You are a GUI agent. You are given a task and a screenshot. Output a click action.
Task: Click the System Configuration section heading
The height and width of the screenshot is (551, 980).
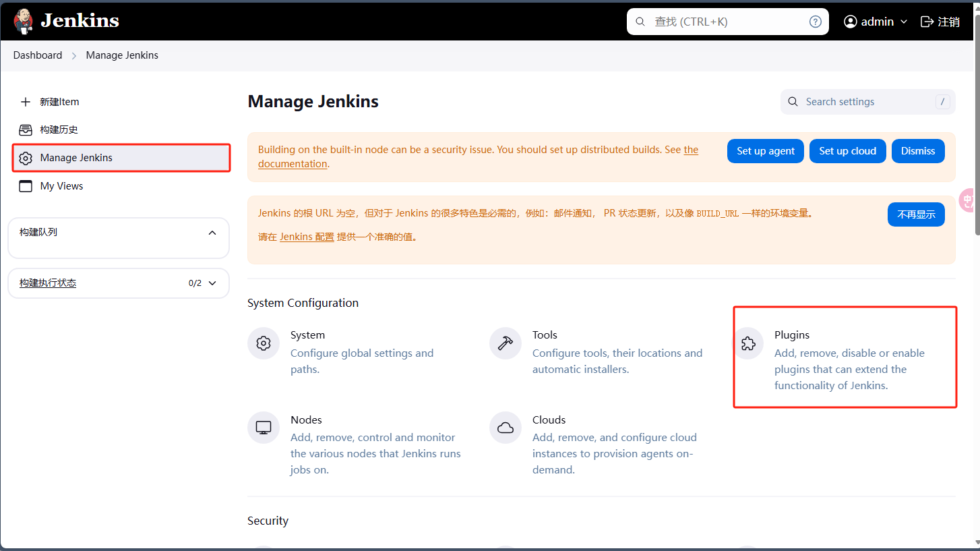303,303
